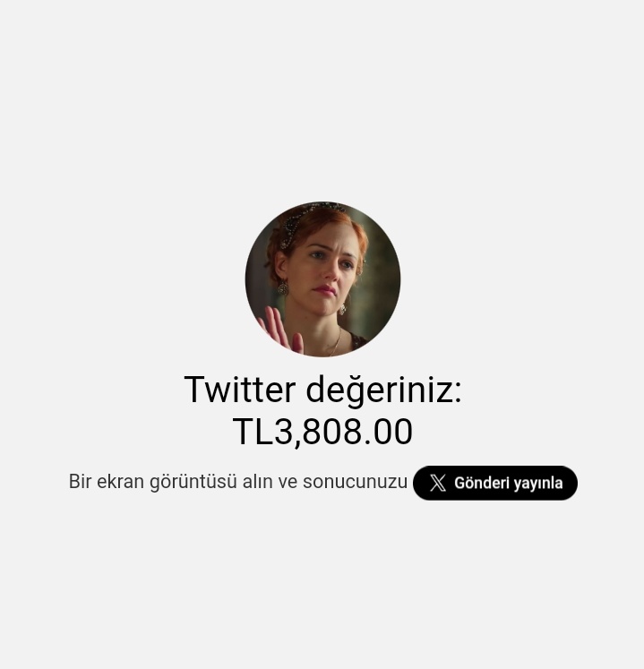Click the word 'sonucunuzu' before the button
Screen dimensions: 644x669
point(355,482)
